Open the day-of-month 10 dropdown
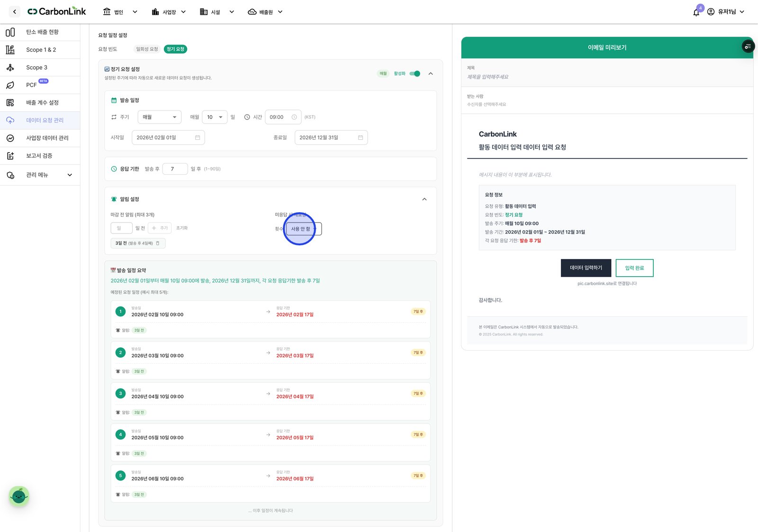 tap(215, 117)
